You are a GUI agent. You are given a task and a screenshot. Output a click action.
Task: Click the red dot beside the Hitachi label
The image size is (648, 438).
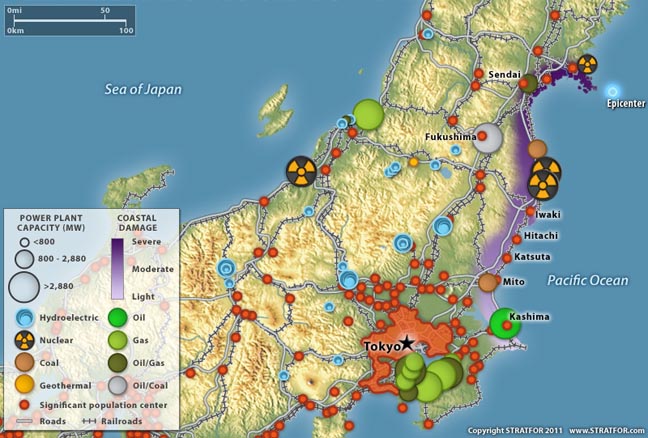tap(517, 239)
